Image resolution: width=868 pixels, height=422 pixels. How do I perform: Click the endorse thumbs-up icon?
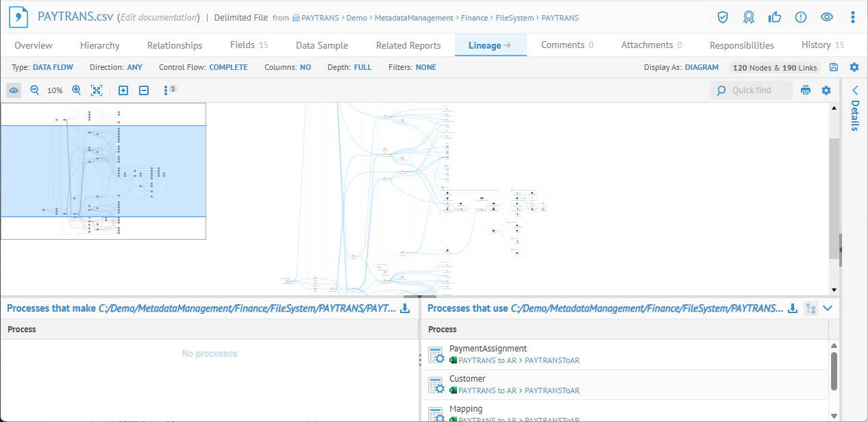[x=775, y=17]
